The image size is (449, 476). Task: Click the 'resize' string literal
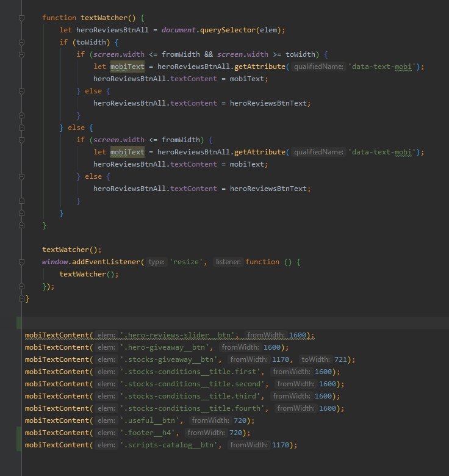coord(186,262)
